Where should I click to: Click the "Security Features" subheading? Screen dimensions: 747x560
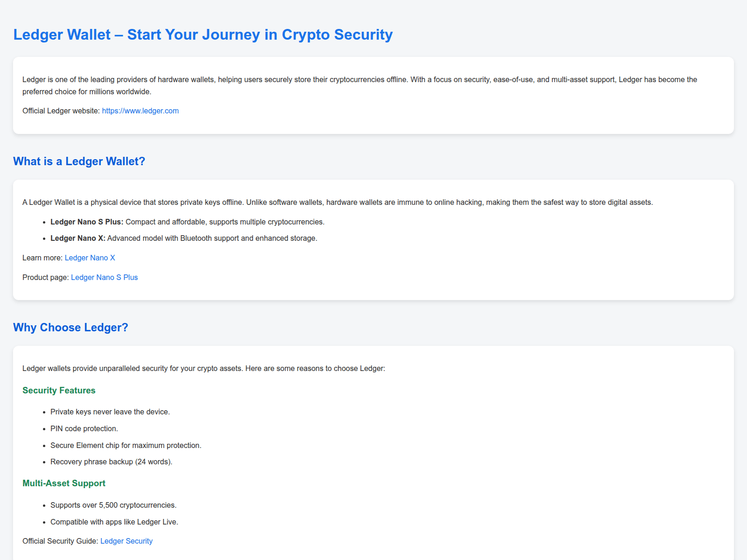(59, 391)
